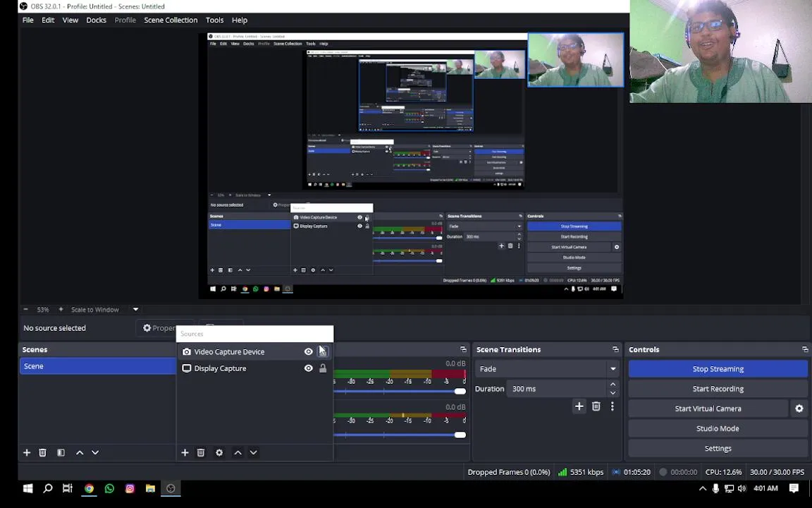Zoom out preview with the minus icon
The image size is (812, 508).
[25, 309]
